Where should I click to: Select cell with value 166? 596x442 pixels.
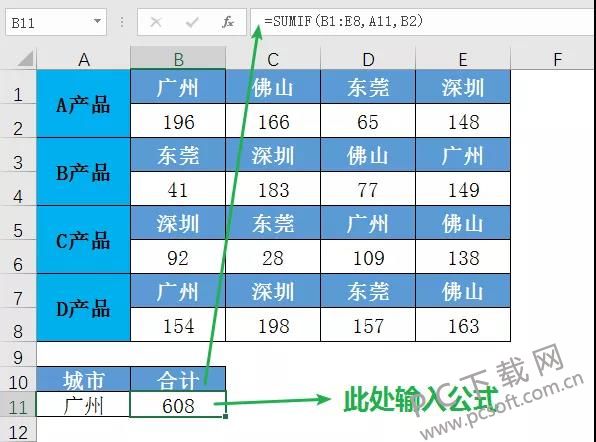point(273,121)
